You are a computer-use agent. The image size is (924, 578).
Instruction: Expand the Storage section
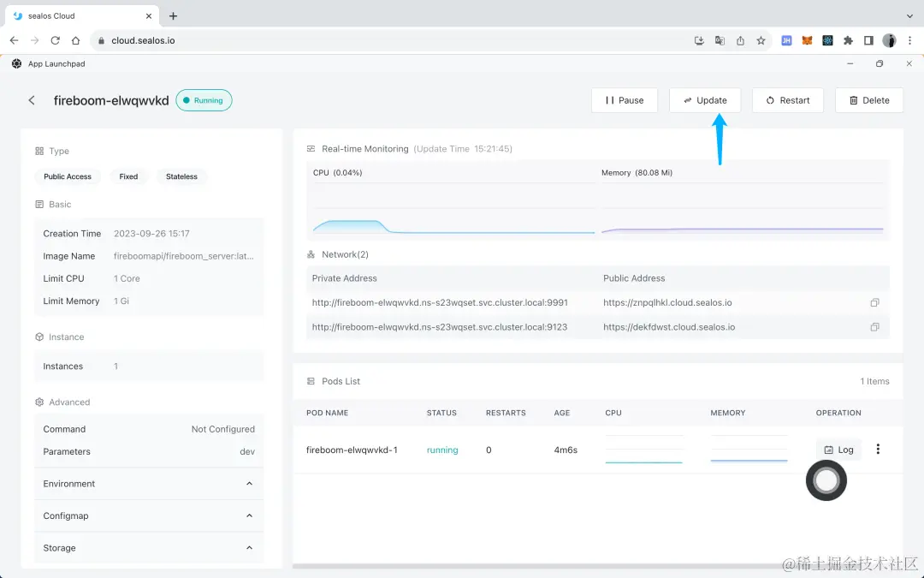coord(149,548)
